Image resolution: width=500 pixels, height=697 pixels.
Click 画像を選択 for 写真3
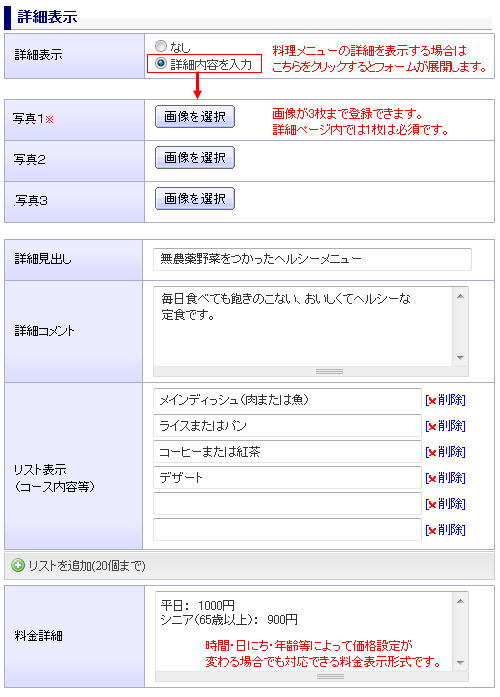195,199
